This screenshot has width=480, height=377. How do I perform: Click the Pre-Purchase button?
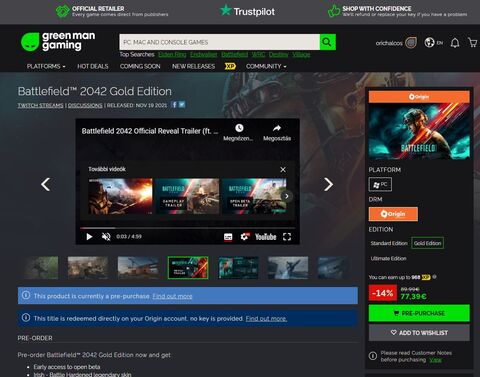[x=419, y=313]
